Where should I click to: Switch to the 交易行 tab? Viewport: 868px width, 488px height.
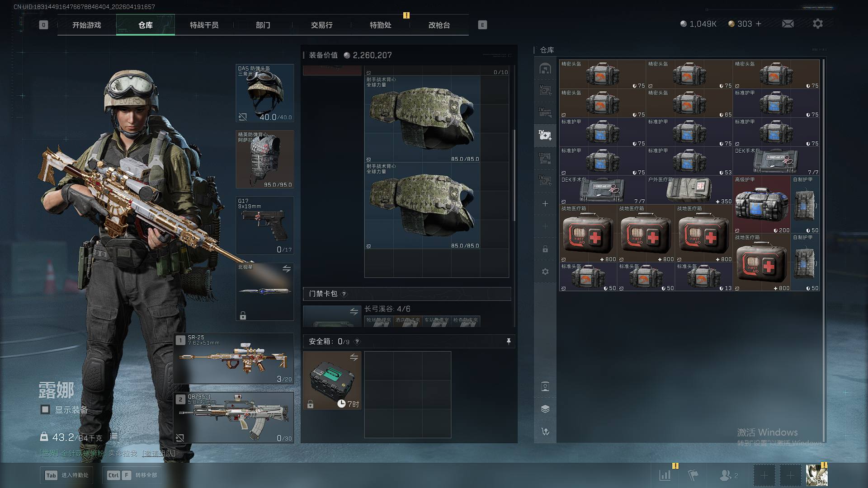click(321, 25)
